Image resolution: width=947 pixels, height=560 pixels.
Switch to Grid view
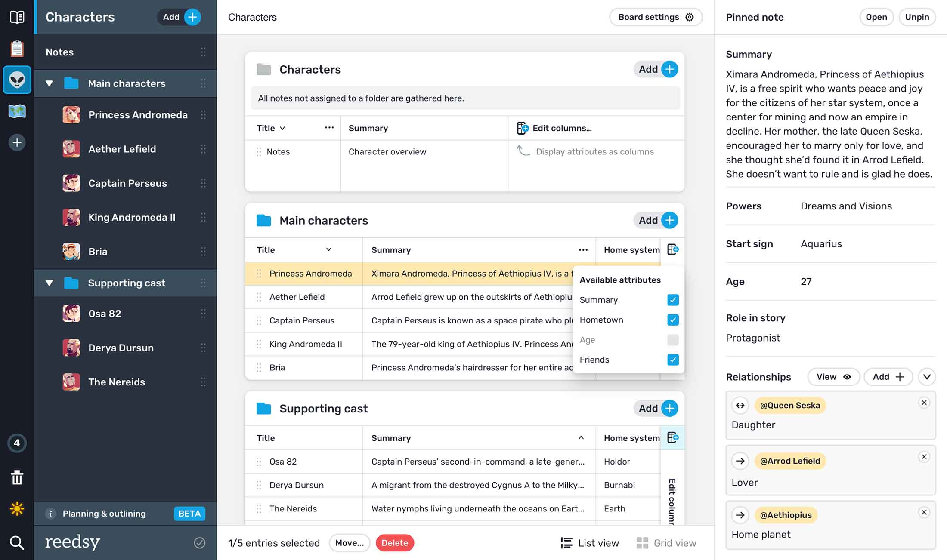coord(666,542)
